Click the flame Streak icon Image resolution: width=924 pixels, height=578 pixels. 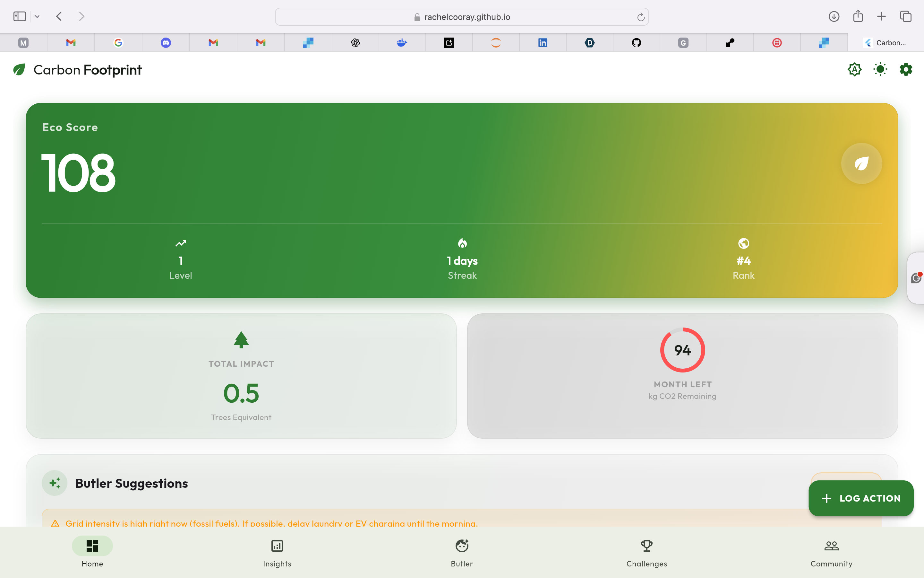point(462,243)
